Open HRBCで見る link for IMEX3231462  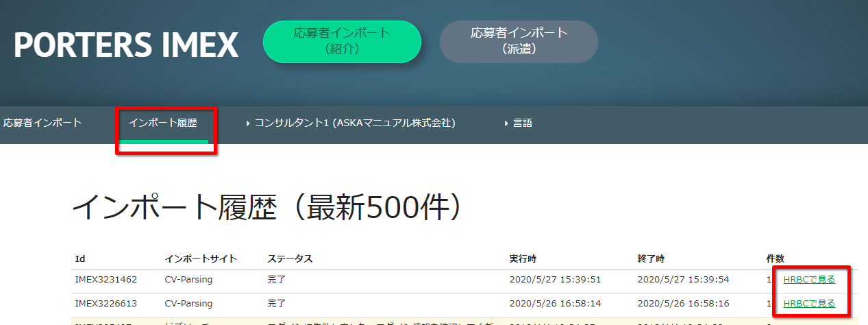coord(809,279)
